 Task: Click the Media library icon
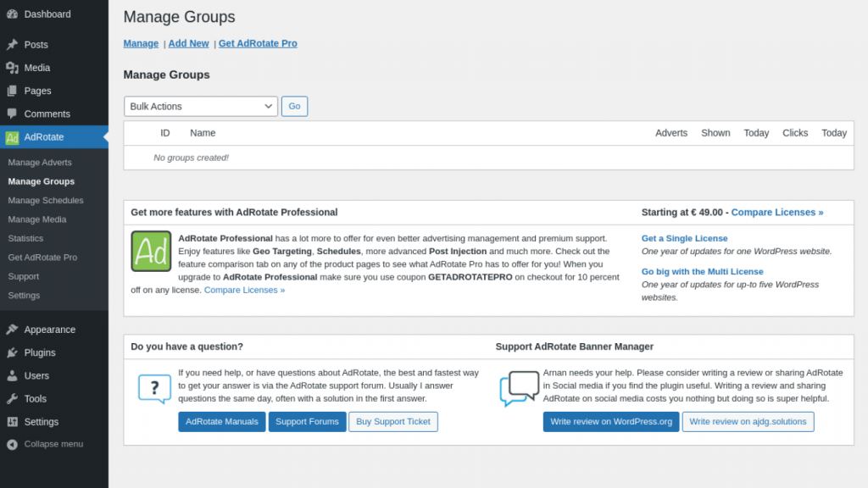tap(12, 68)
